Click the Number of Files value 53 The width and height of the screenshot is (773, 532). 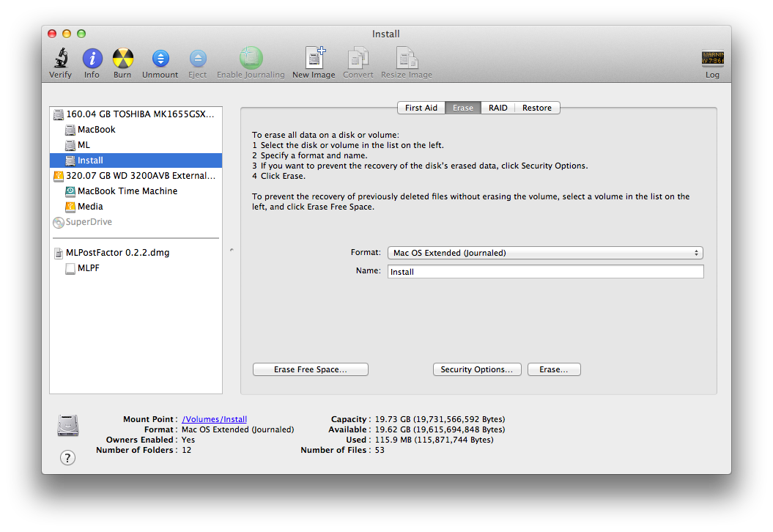click(x=380, y=450)
